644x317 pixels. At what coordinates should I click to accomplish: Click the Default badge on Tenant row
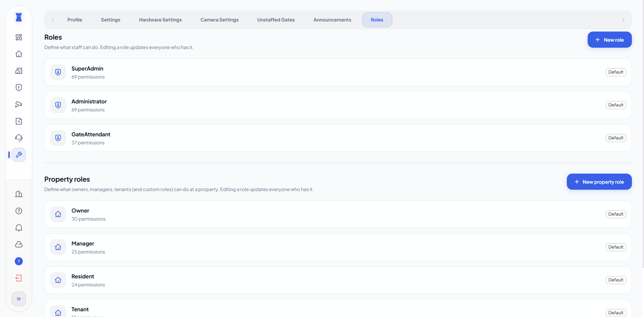616,313
